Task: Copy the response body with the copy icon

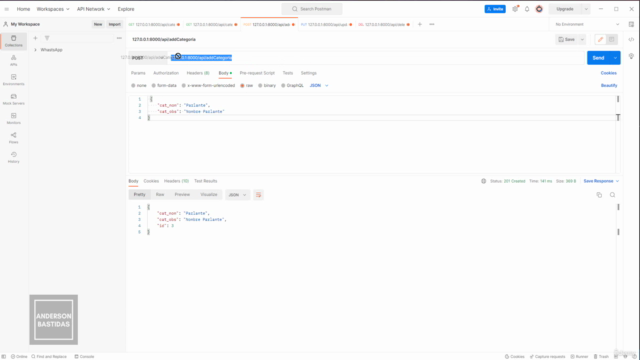Action: pyautogui.click(x=599, y=195)
